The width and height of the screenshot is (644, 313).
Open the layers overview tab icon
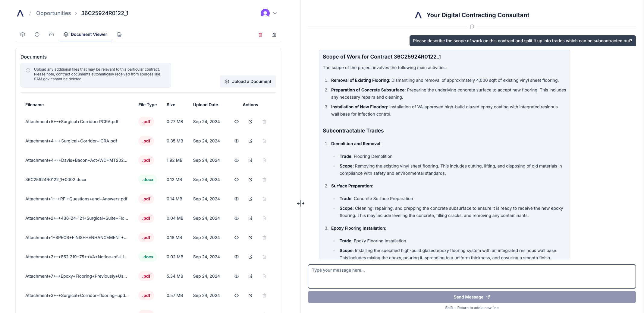[x=23, y=34]
